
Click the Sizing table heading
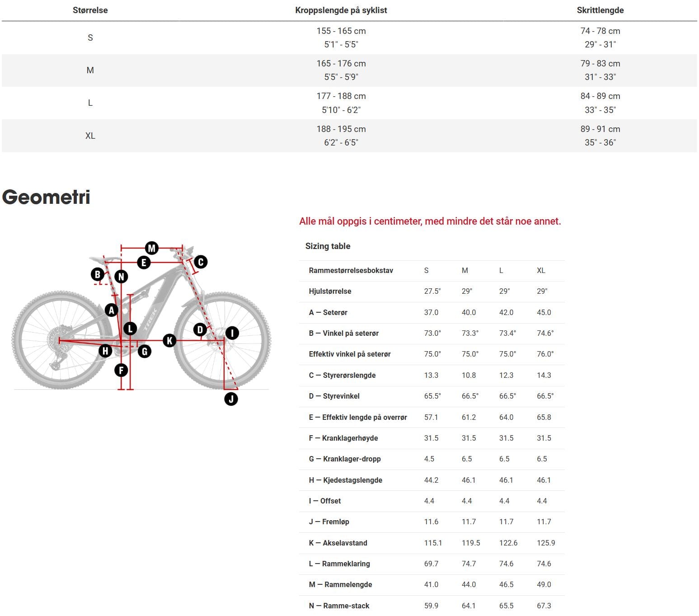click(x=328, y=246)
